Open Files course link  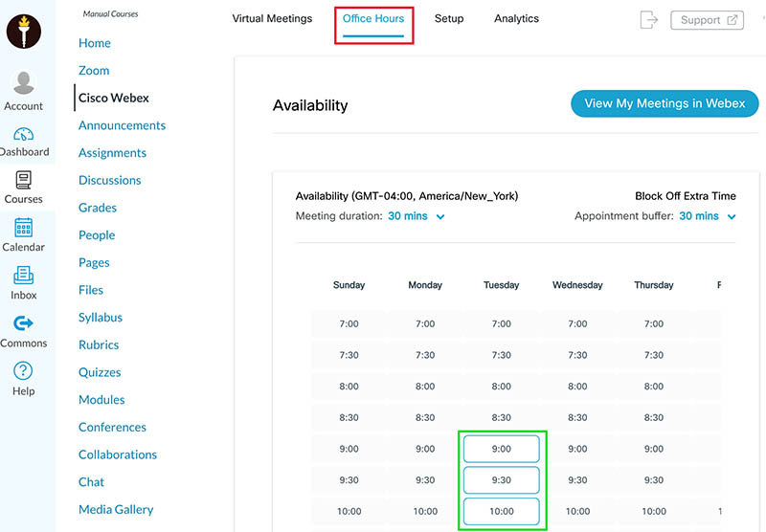[91, 290]
